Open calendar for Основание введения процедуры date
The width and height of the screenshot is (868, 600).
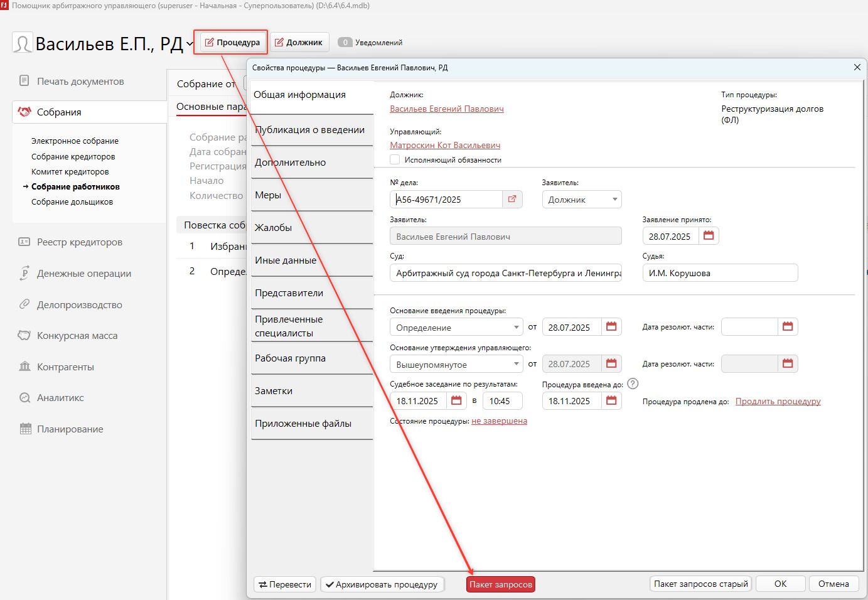[x=611, y=327]
